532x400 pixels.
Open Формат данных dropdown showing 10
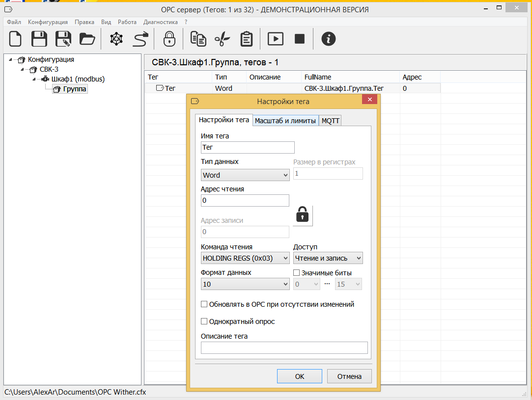click(245, 284)
